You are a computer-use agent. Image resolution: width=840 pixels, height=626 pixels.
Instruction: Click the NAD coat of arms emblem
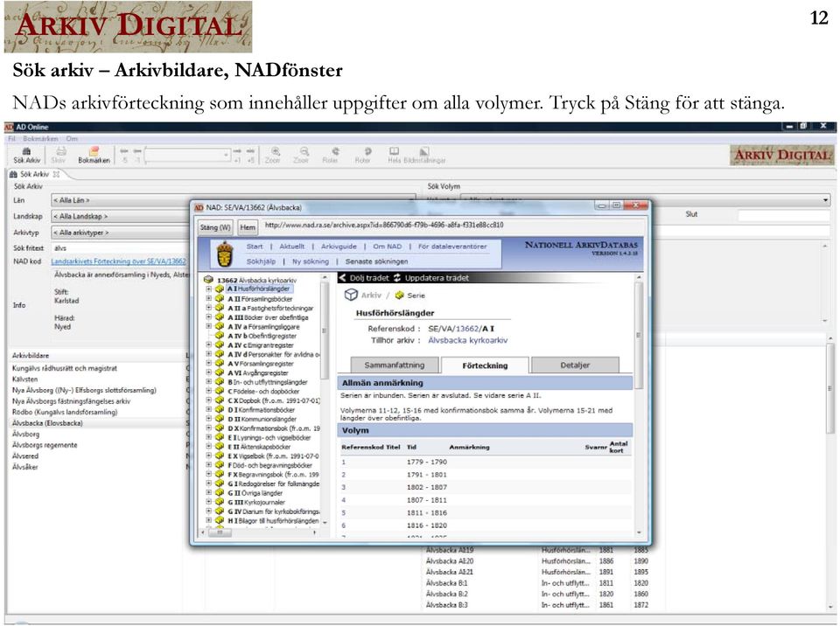225,254
